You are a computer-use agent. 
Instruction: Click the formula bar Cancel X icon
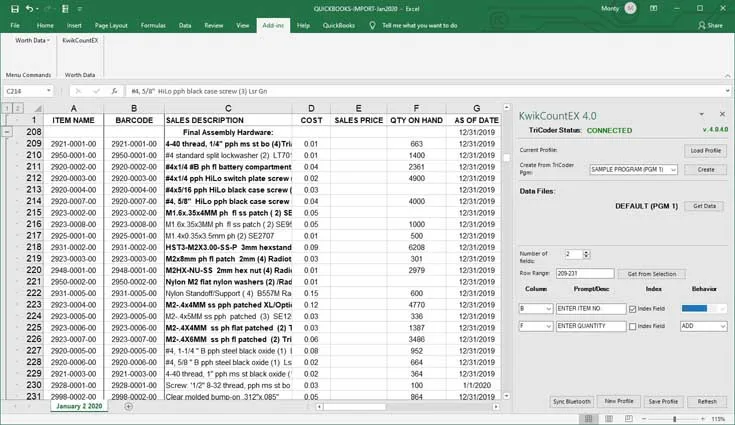coord(78,91)
